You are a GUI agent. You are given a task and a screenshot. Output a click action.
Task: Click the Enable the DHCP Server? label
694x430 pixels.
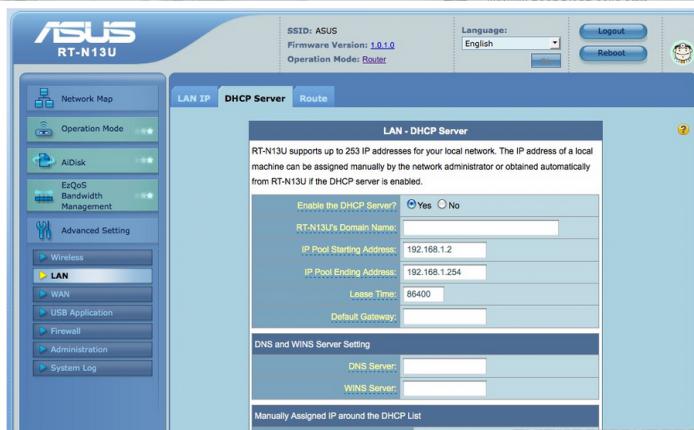click(x=347, y=206)
